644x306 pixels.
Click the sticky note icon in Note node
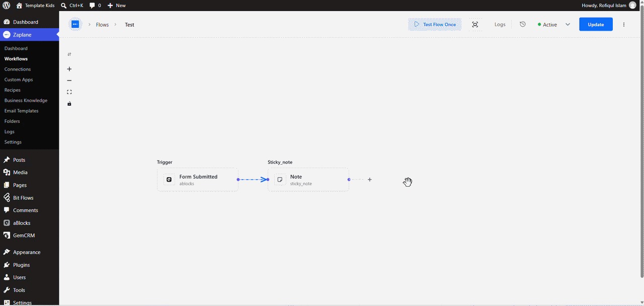[280, 180]
